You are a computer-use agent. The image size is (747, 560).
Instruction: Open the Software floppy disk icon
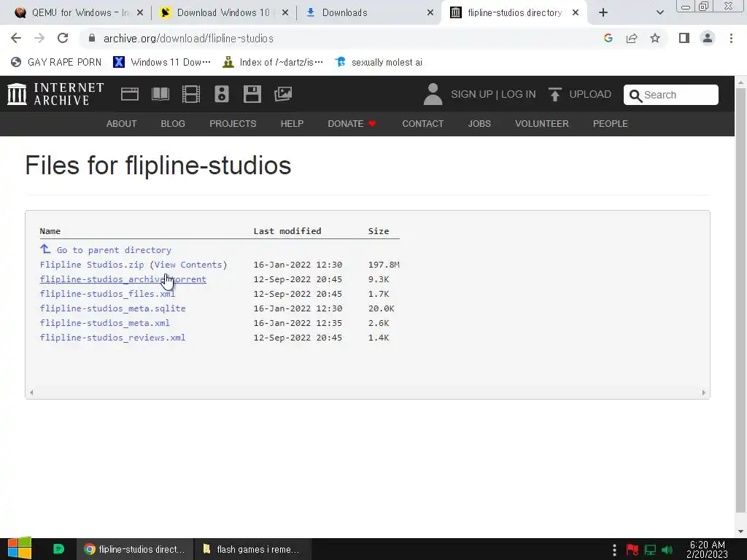(252, 94)
